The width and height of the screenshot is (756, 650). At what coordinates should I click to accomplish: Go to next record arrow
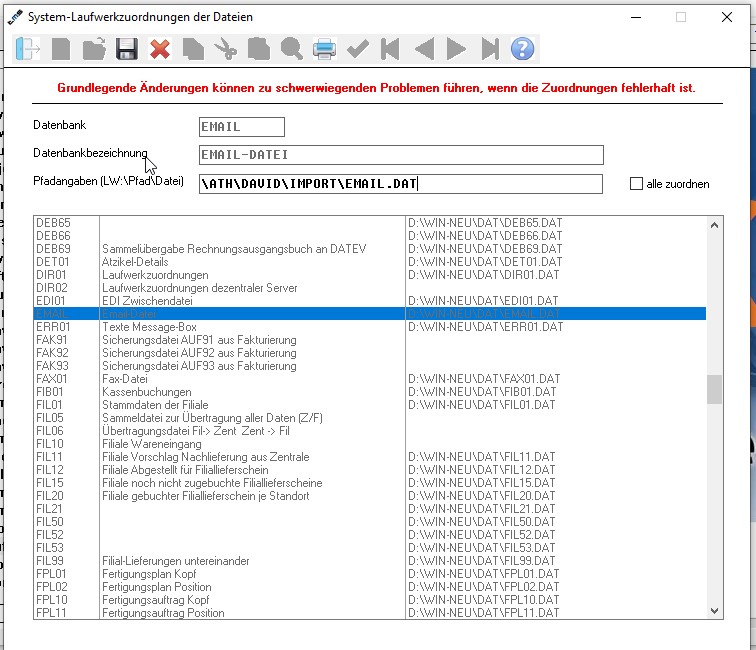pos(456,49)
